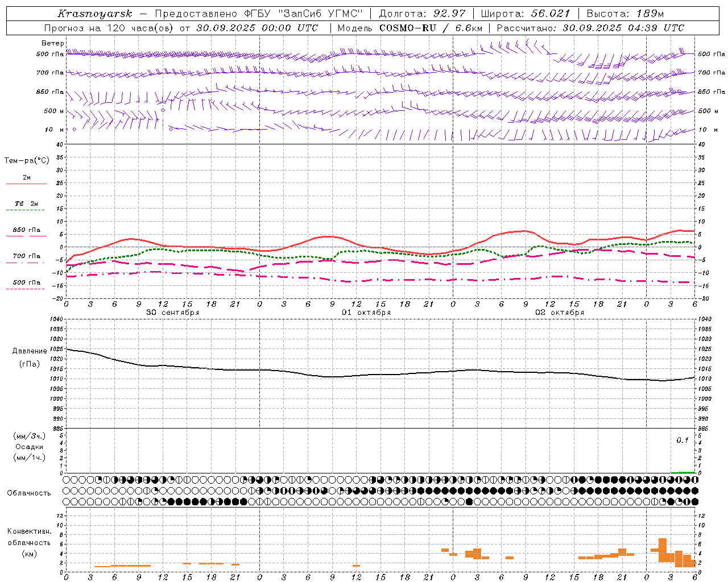Click the 'Давление' pressure panel label
This screenshot has width=728, height=582.
30,351
